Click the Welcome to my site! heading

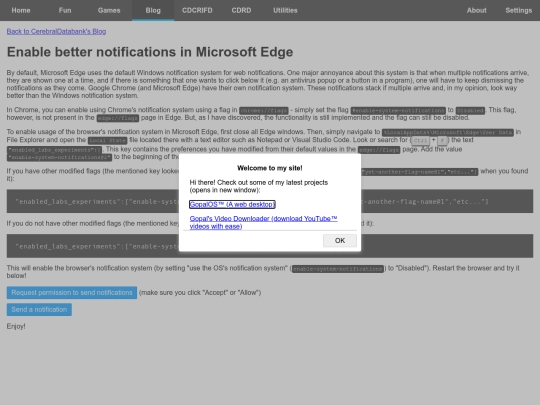[270, 168]
